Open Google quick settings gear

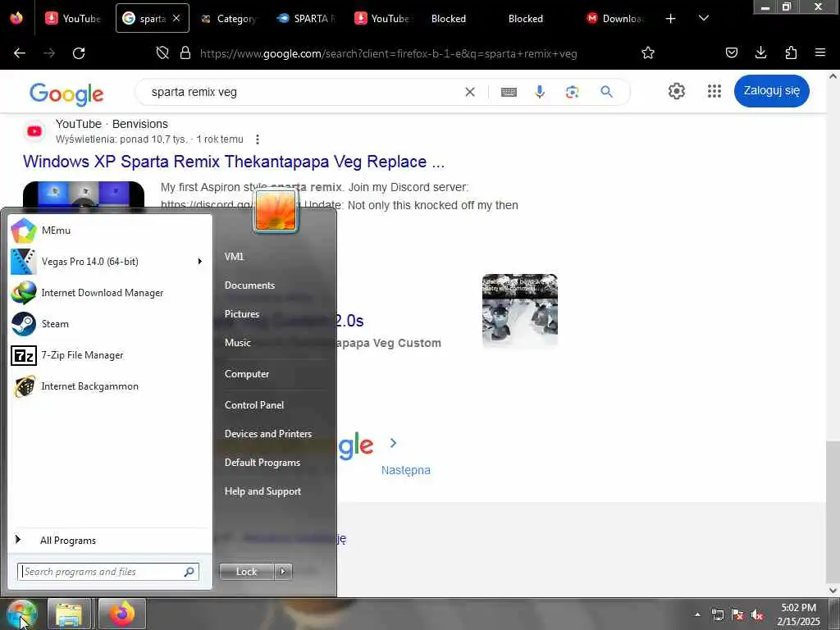[677, 91]
